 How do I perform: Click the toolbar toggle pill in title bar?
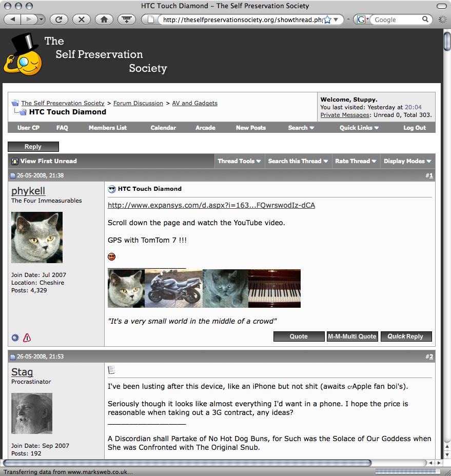tap(442, 6)
